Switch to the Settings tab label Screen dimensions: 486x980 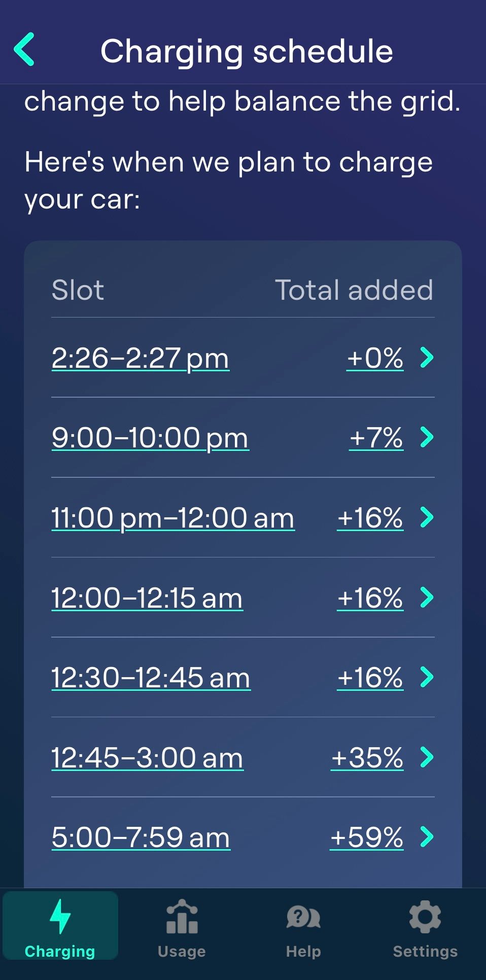425,952
